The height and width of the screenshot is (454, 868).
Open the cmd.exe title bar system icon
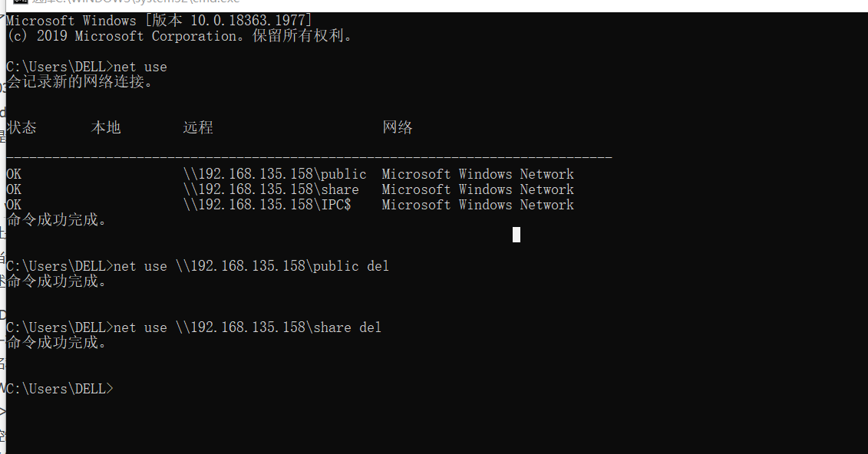[x=21, y=2]
